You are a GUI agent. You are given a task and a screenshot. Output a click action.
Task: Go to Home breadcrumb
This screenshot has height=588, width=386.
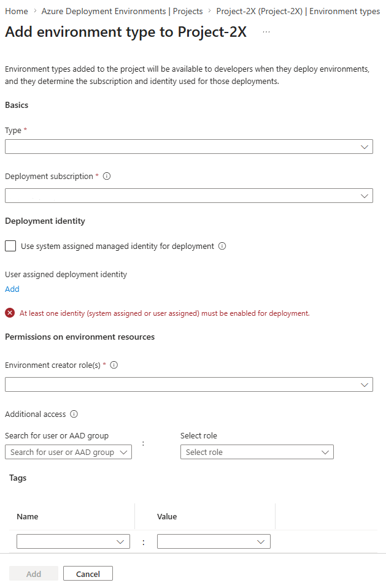[x=17, y=11]
